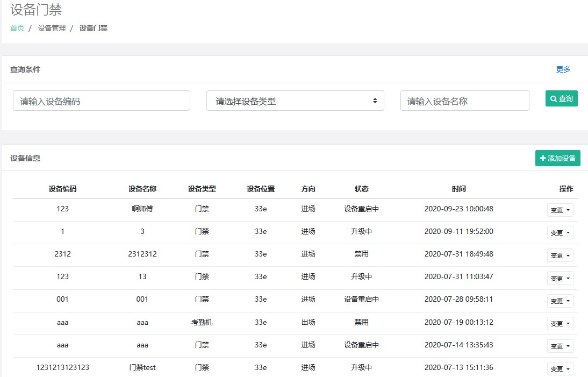Click the 时间 column header
This screenshot has height=377, width=588.
(x=458, y=189)
